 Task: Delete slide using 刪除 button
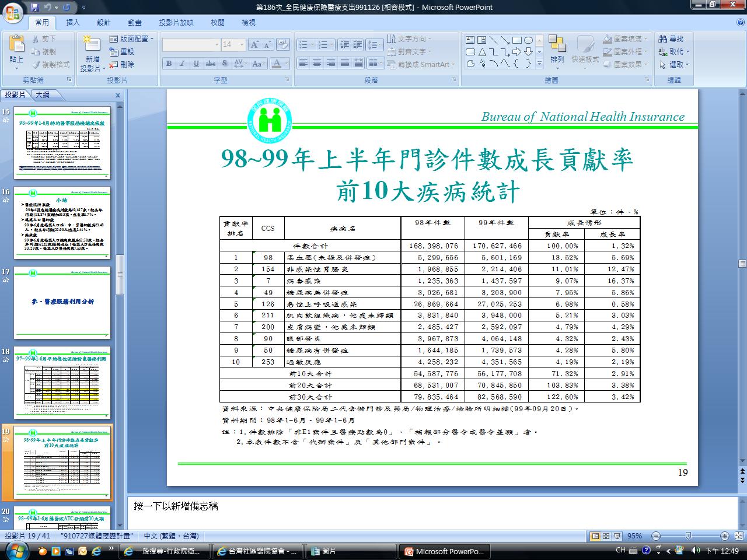click(x=121, y=64)
